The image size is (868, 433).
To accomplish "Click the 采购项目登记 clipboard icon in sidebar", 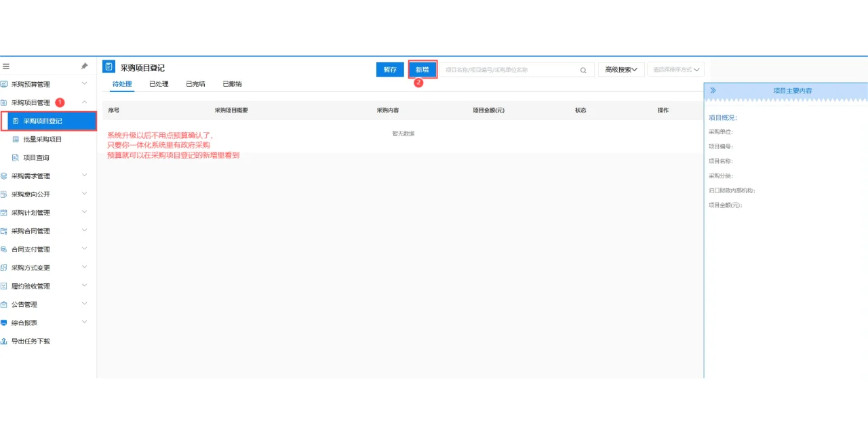I will (x=16, y=121).
